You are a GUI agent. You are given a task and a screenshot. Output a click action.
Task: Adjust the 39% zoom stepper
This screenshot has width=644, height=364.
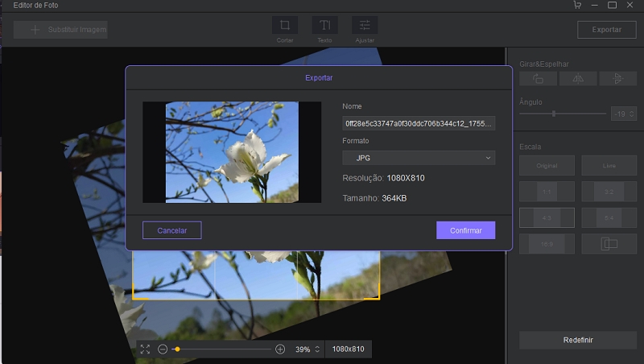317,350
